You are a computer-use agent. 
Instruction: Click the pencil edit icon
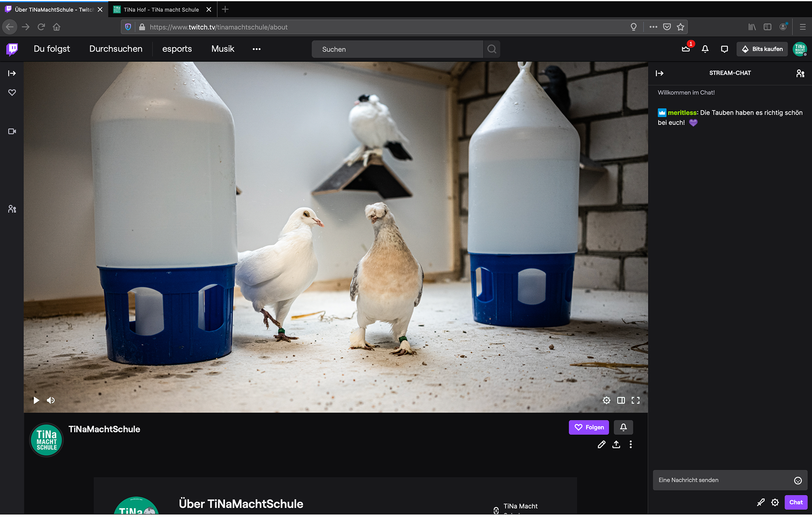pos(601,444)
